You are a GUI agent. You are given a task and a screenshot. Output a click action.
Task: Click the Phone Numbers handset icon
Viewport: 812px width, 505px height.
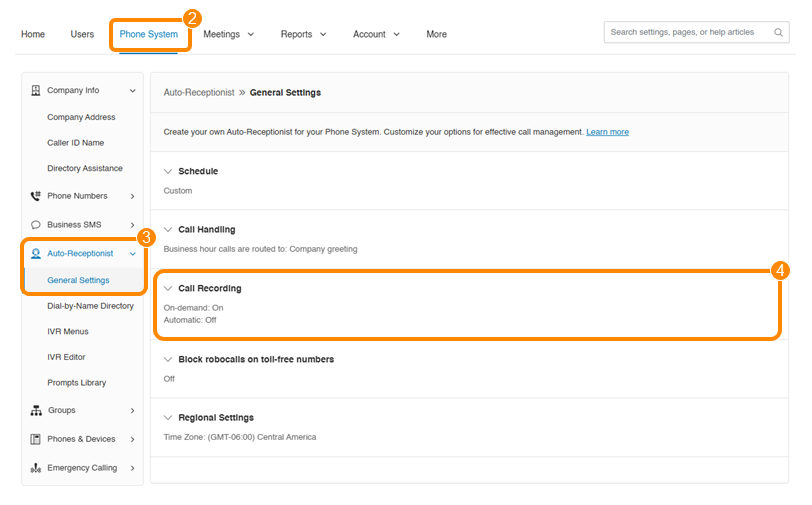[x=36, y=196]
